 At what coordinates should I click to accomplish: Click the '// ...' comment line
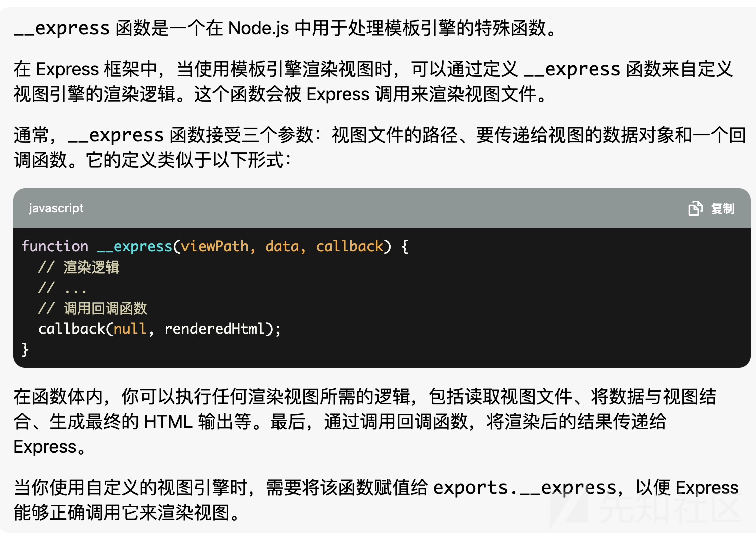pos(62,288)
